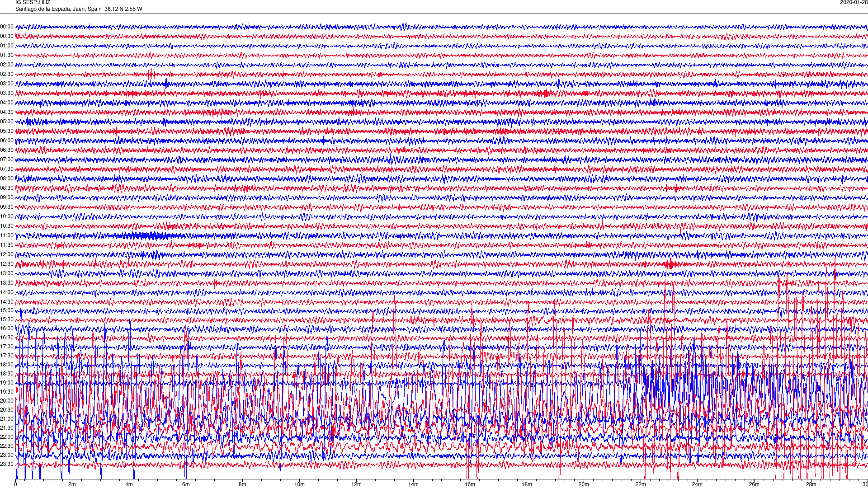Select the 12:00 trace label
This screenshot has width=868, height=488.
[x=7, y=254]
